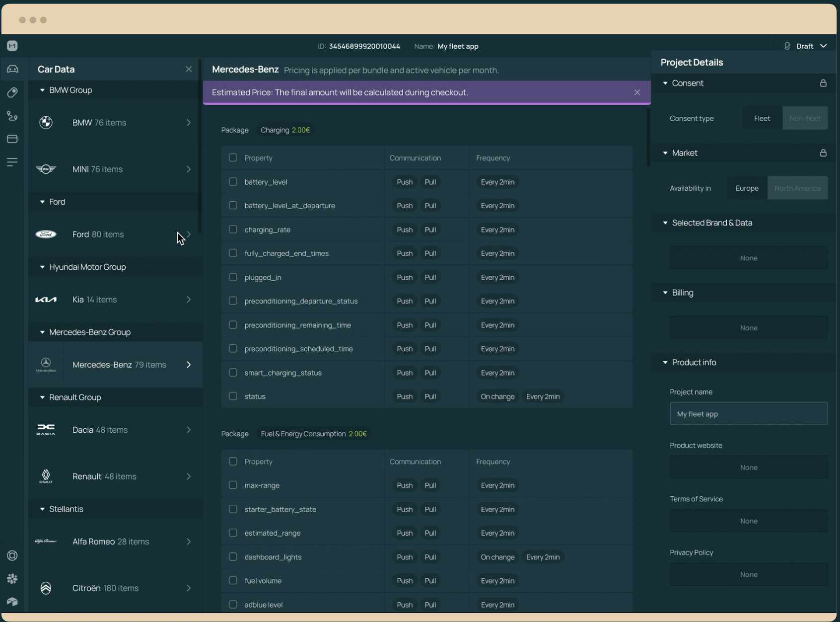
Task: Collapse the Mercedes-Benz Group section
Action: click(42, 332)
